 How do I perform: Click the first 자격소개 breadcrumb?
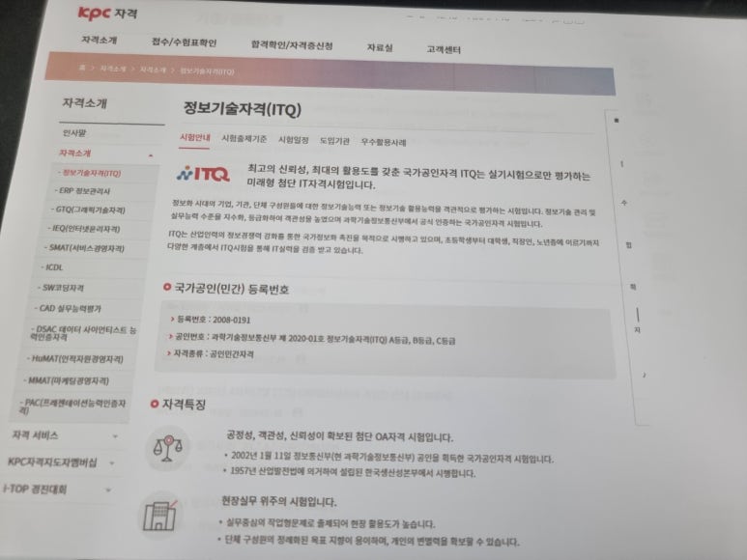tap(113, 69)
